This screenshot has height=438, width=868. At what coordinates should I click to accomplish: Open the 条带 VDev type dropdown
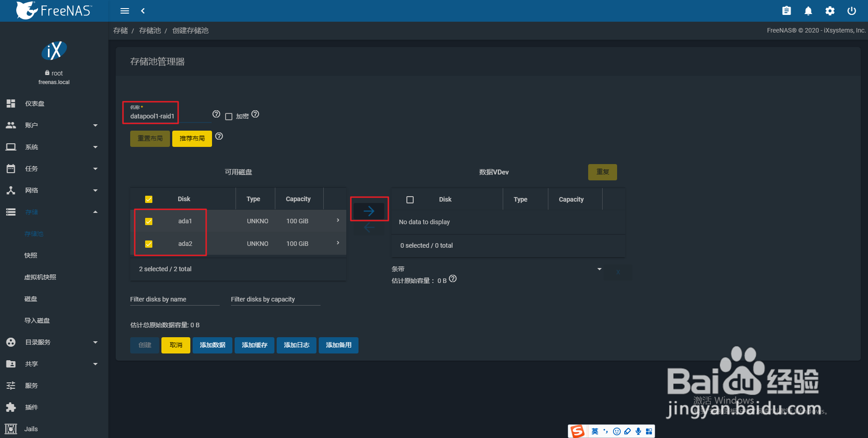click(497, 269)
